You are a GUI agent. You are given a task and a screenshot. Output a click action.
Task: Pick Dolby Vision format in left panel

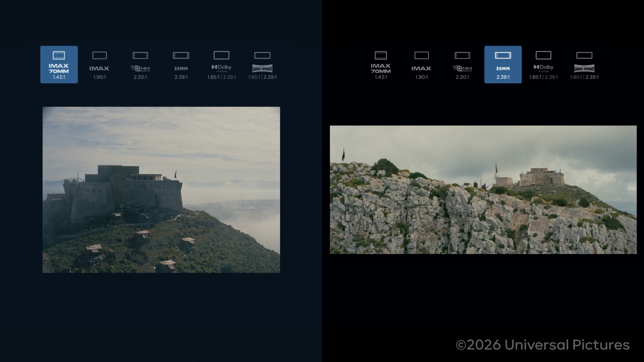point(222,64)
